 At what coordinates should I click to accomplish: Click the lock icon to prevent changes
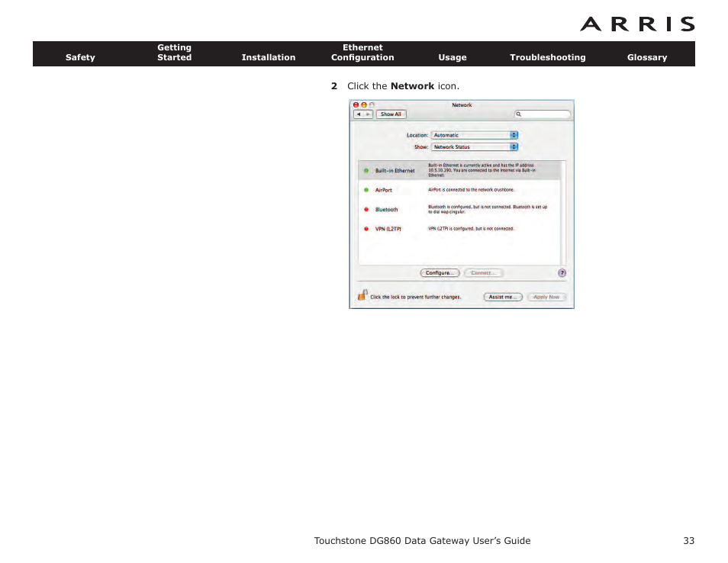[x=362, y=294]
